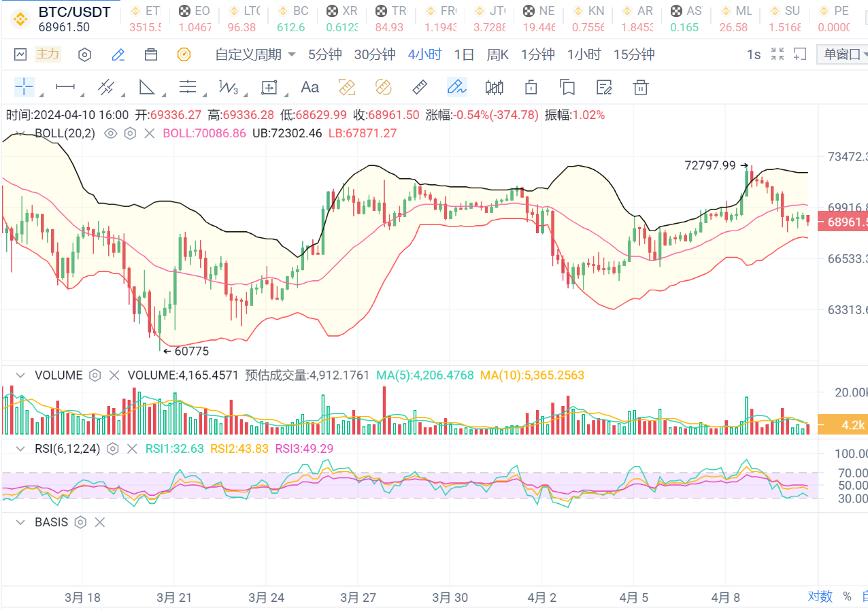868x610 pixels.
Task: Click the 1s interval button
Action: [753, 54]
